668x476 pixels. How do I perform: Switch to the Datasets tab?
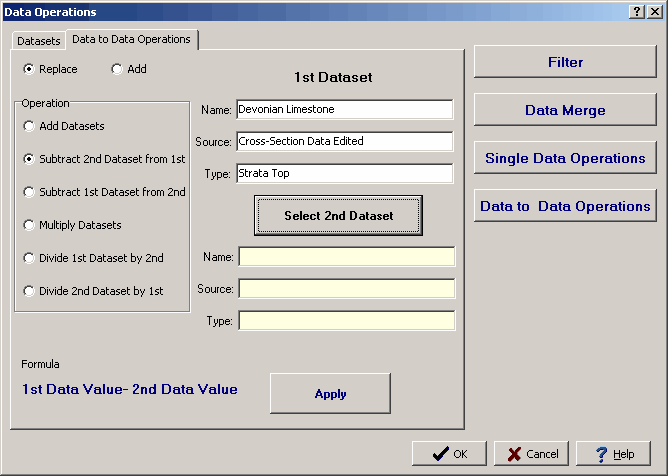[x=38, y=41]
